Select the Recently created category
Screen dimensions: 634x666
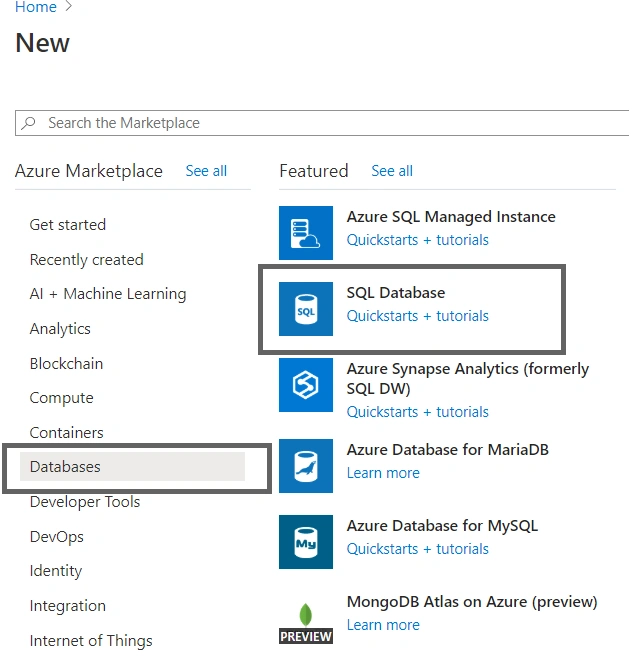87,260
